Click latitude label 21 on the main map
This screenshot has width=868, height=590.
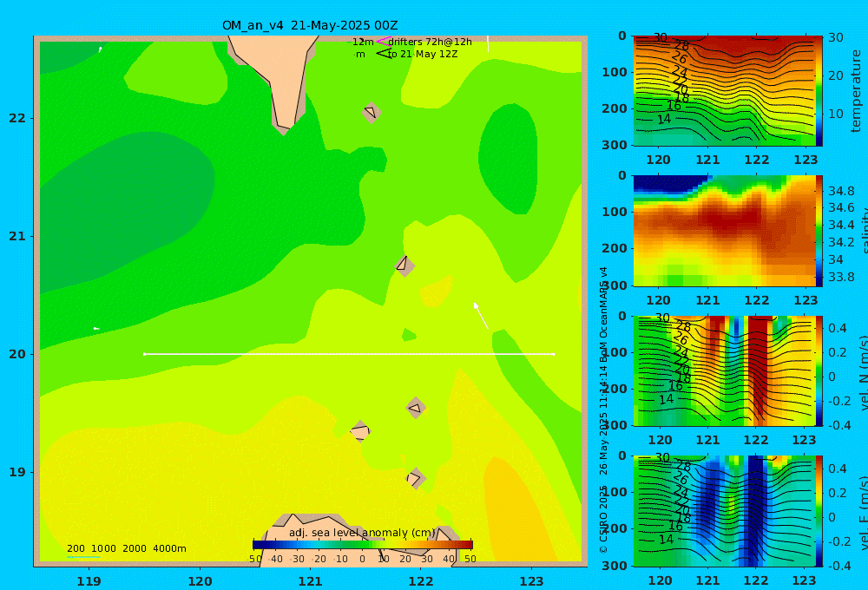17,236
